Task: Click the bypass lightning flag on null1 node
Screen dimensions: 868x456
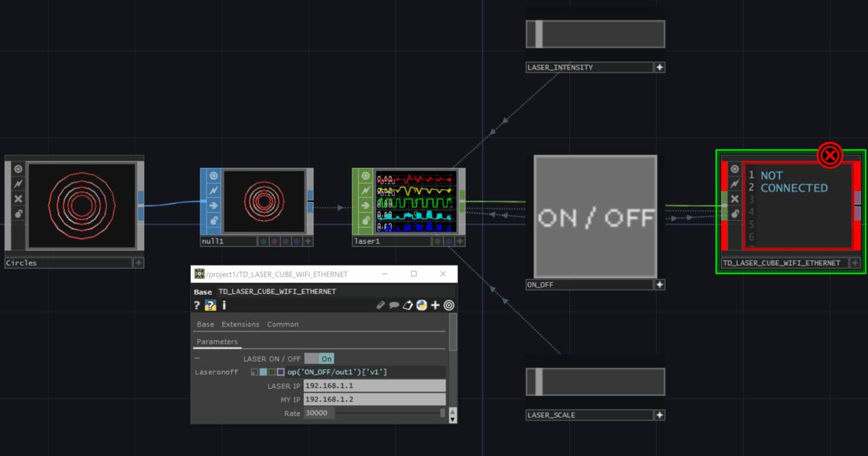Action: (x=211, y=191)
